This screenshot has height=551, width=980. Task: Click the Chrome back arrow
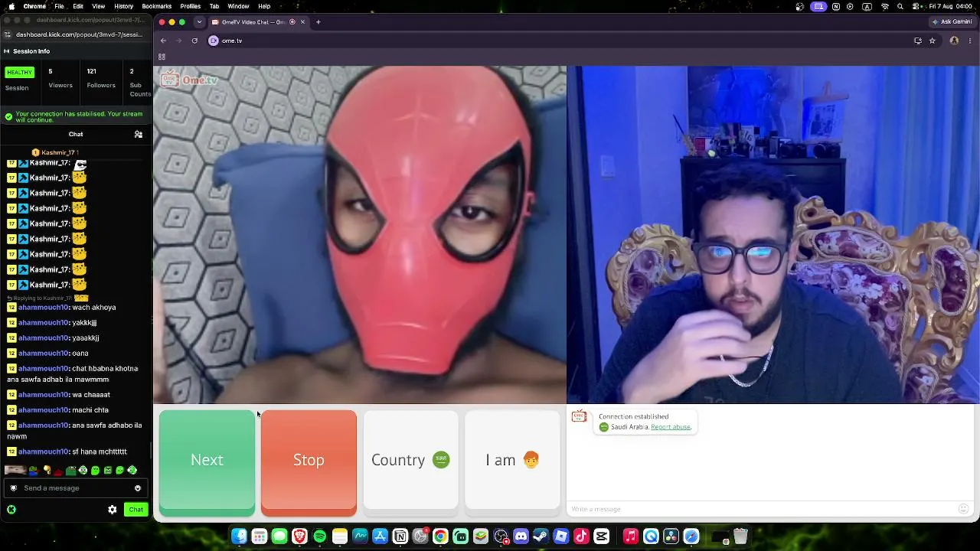pyautogui.click(x=163, y=41)
